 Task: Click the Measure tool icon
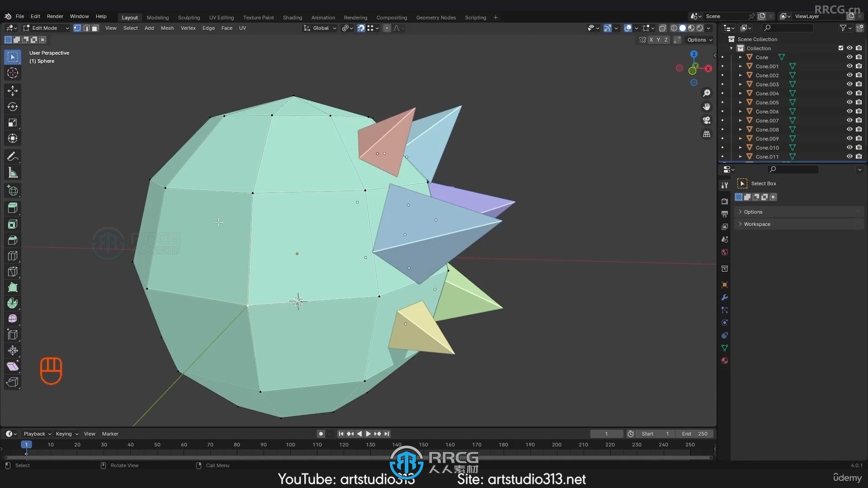[13, 172]
